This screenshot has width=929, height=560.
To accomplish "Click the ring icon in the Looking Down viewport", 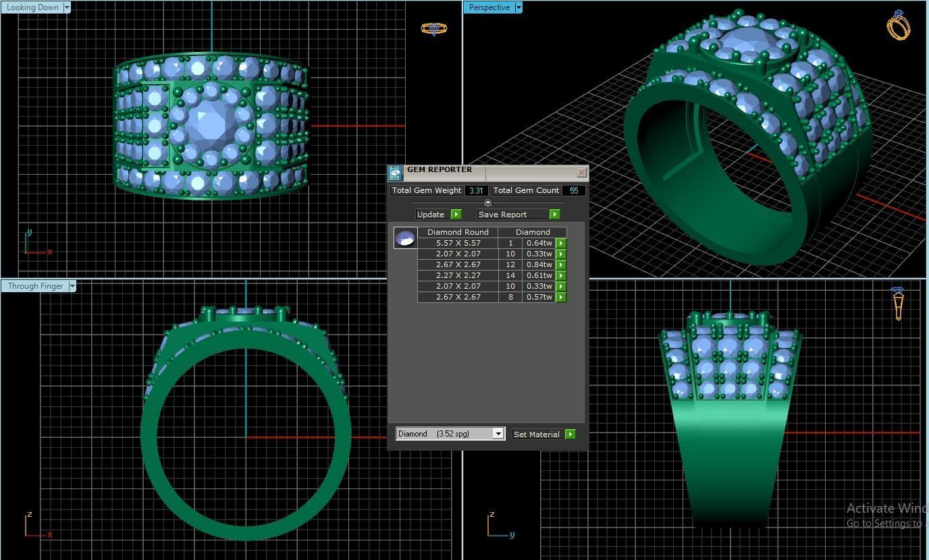I will click(433, 28).
